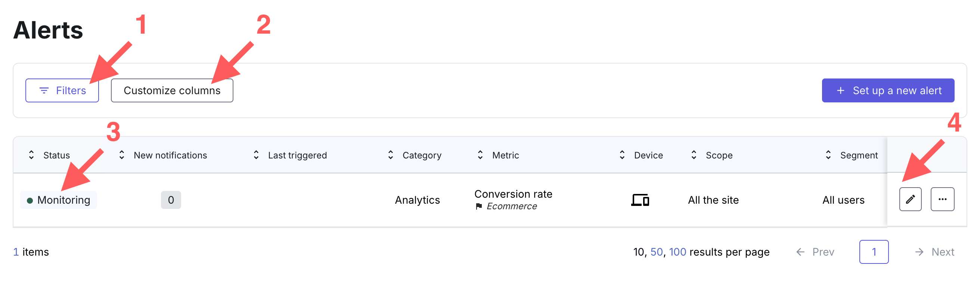
Task: Sort the table by the Metric column
Action: tap(480, 155)
